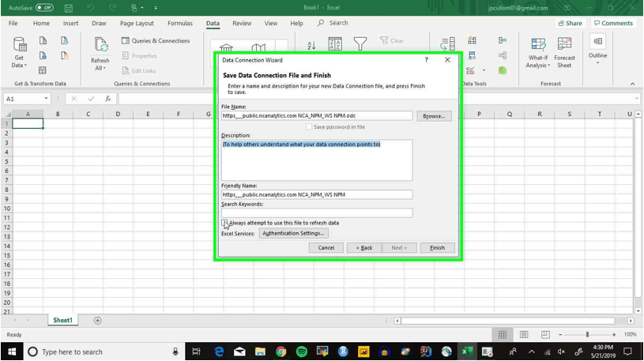This screenshot has height=361, width=644.
Task: Switch to the Insert tab
Action: [x=70, y=24]
